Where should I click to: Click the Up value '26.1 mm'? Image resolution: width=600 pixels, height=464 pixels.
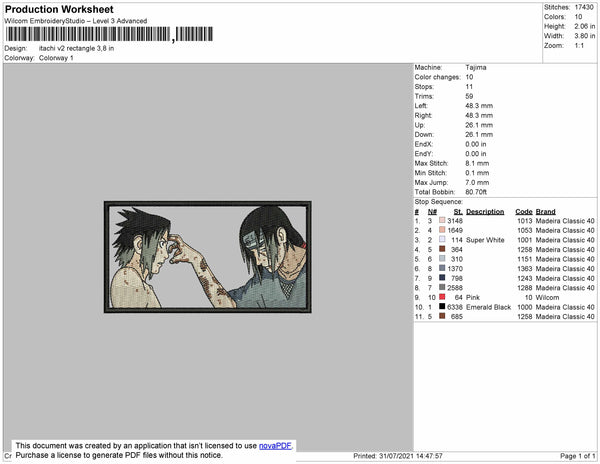click(479, 125)
